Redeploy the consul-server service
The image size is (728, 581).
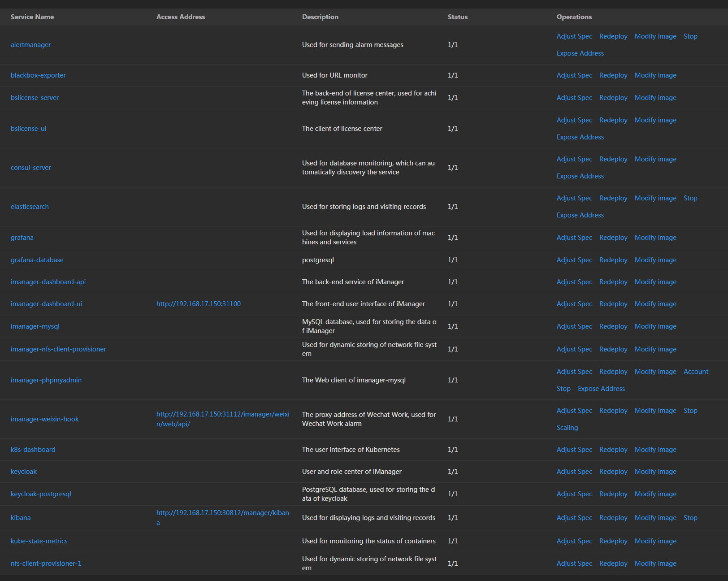pos(613,159)
